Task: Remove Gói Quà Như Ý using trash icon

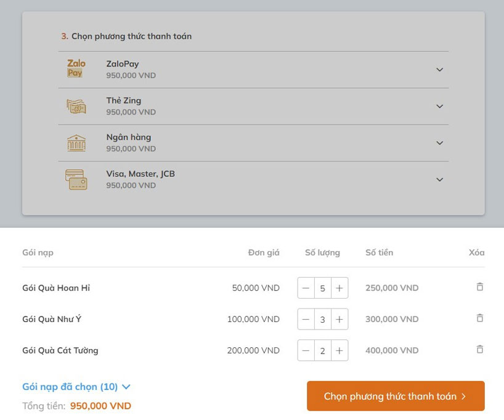Action: (x=479, y=318)
